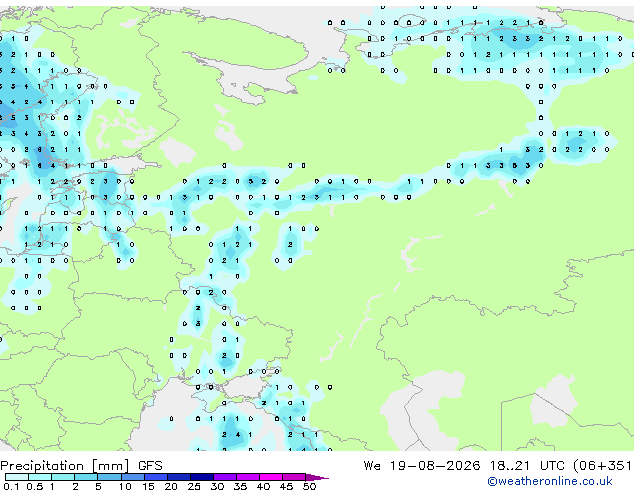The width and height of the screenshot is (634, 490).
Task: Click the legend arrow tip above 50
Action: [x=317, y=477]
